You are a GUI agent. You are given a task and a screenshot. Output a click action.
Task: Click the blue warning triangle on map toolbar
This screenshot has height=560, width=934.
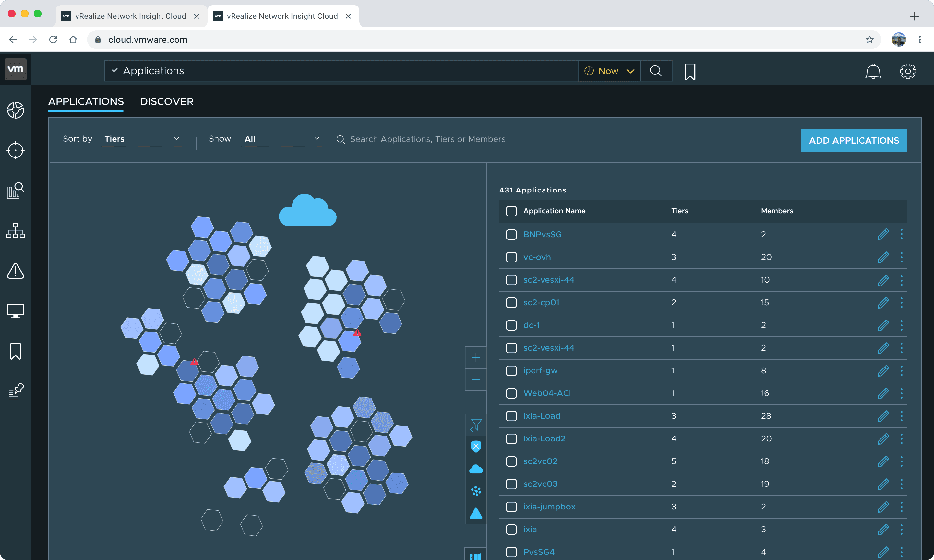(x=476, y=513)
